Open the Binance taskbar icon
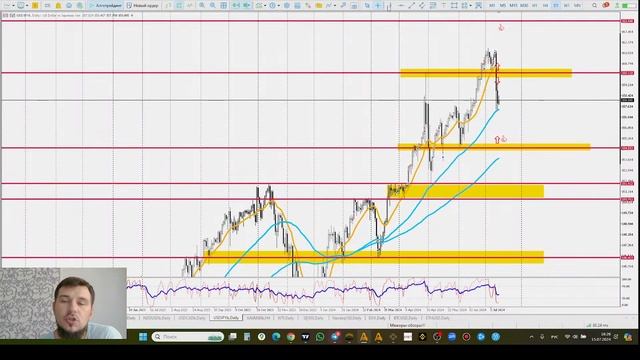This screenshot has height=360, width=640. (x=422, y=337)
